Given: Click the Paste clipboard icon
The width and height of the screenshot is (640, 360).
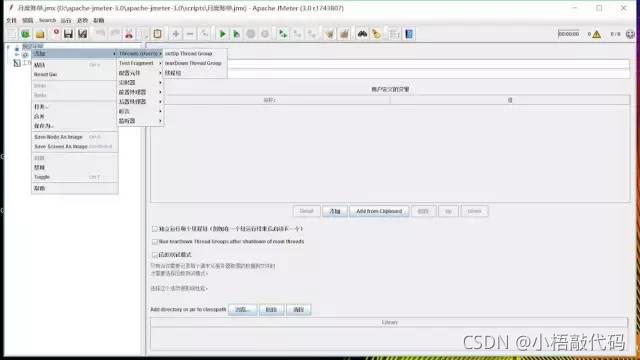Looking at the screenshot, I should point(158,34).
